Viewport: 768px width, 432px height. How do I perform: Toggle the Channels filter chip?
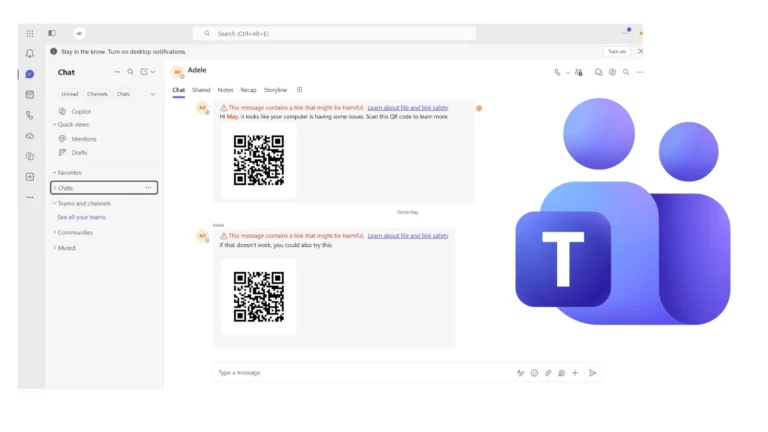pyautogui.click(x=97, y=94)
